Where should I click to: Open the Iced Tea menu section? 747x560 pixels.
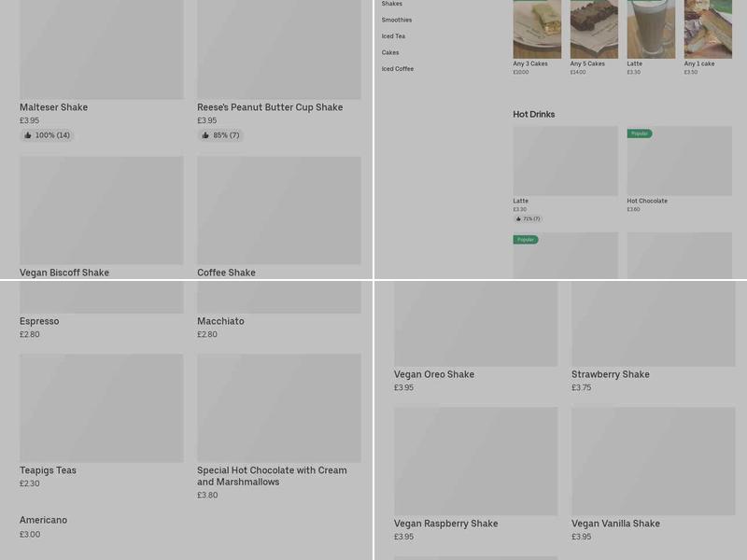(393, 36)
